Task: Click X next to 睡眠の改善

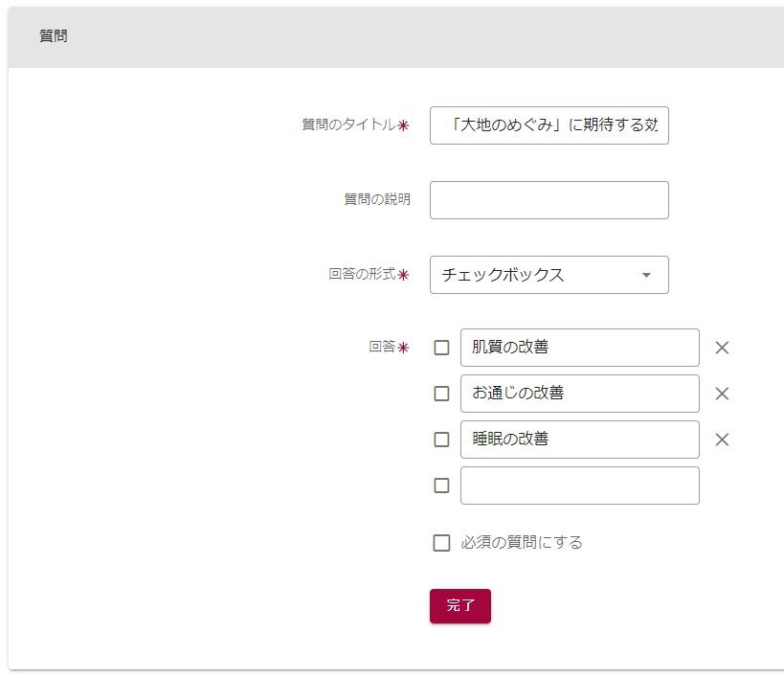Action: coord(722,440)
